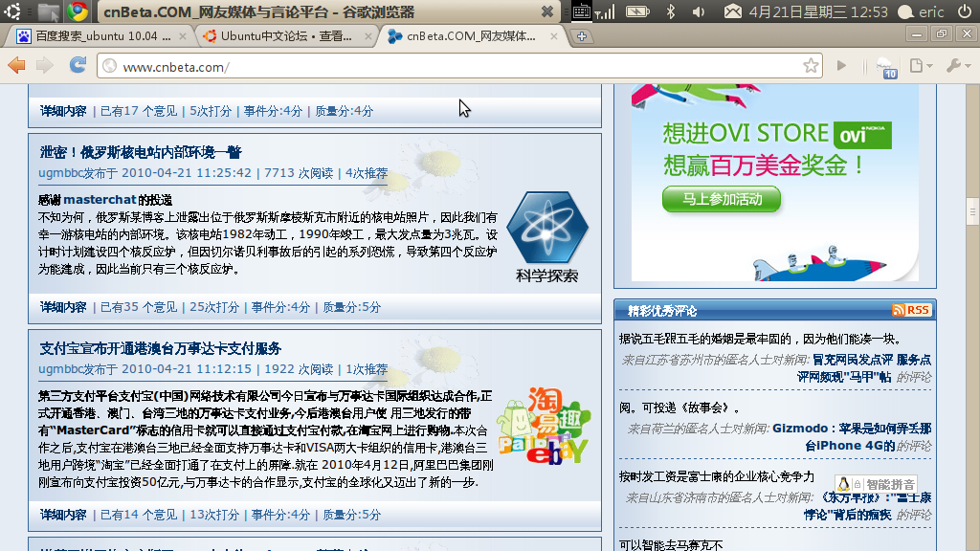980x551 pixels.
Task: Click the Bluetooth icon in the top panel
Action: pos(671,11)
